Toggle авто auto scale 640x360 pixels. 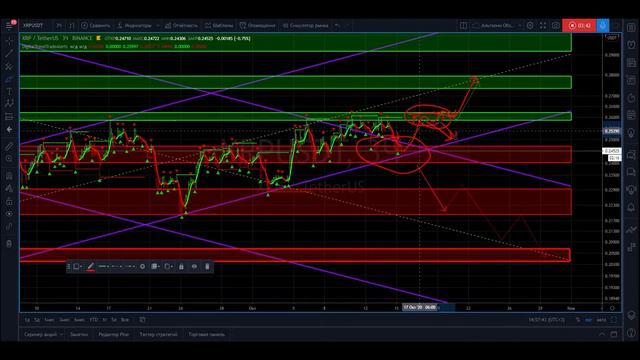(x=601, y=320)
